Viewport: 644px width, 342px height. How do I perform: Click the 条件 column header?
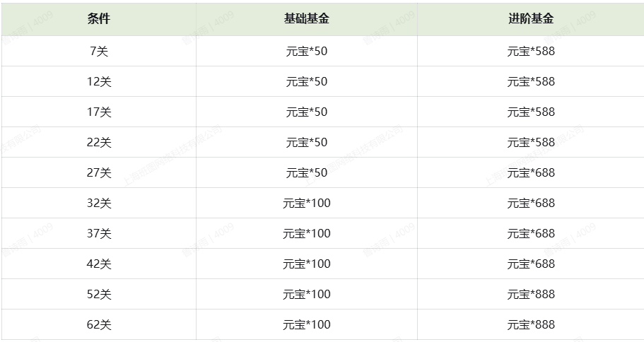point(99,19)
